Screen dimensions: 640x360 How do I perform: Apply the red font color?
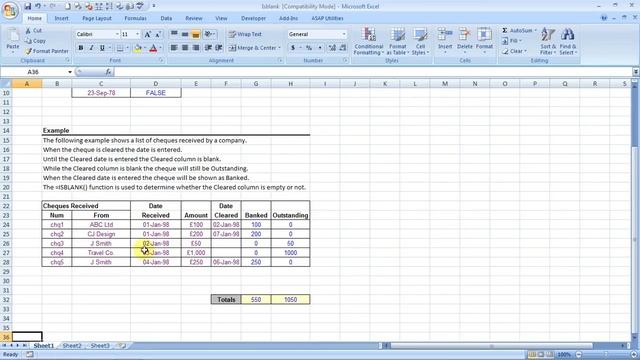point(153,48)
